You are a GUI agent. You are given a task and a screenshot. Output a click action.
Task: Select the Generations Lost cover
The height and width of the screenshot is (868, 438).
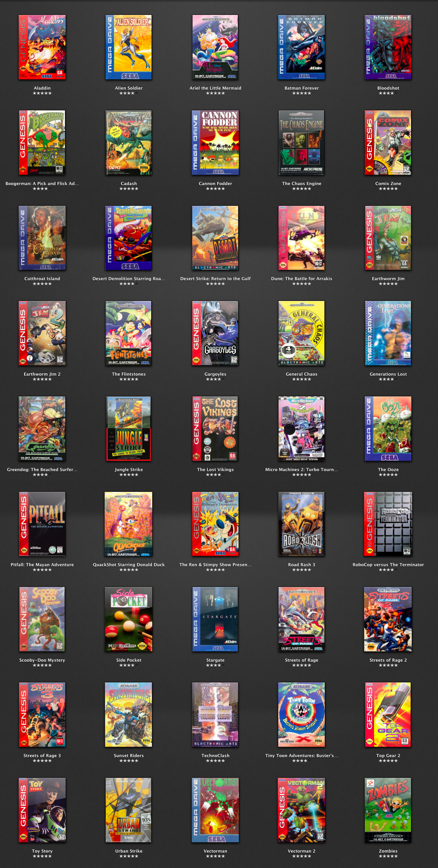coord(388,333)
